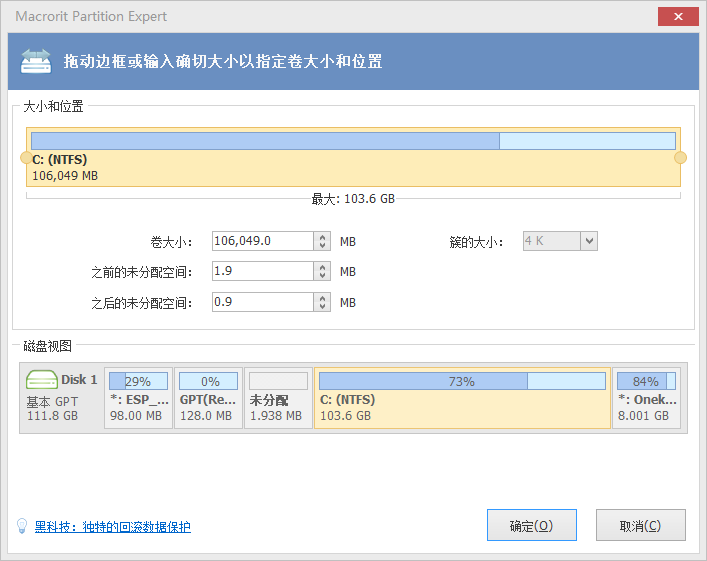Click the Disk 1 drive icon
Viewport: 707px width, 561px height.
tap(41, 380)
